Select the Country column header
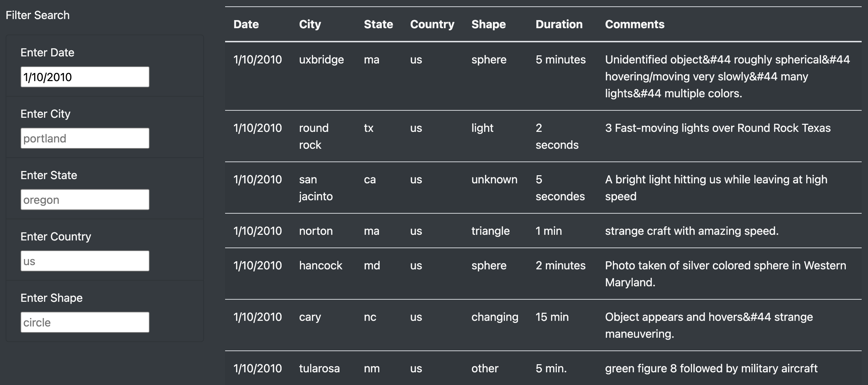Screen dimensions: 868x385 point(432,24)
